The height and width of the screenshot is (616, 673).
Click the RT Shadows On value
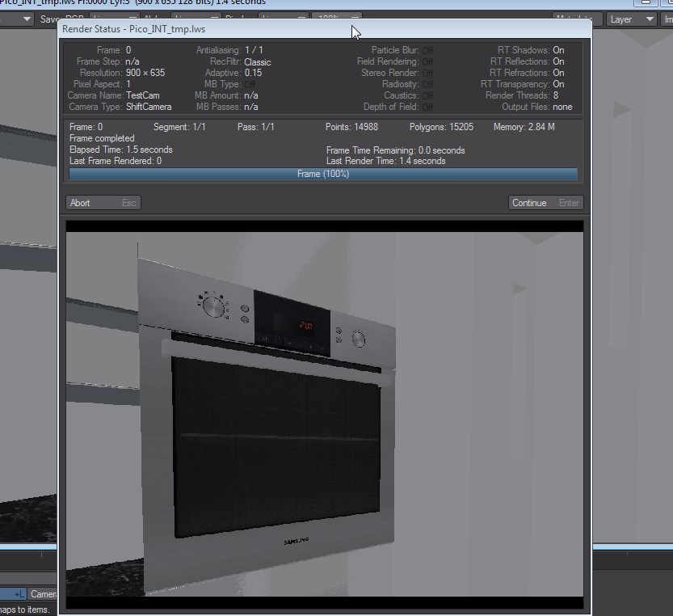coord(558,50)
